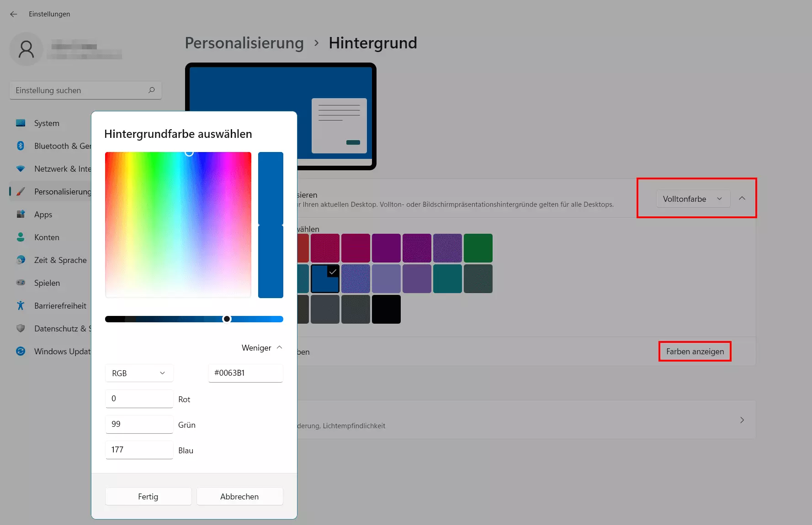Go back using the arrow icon

pos(14,14)
